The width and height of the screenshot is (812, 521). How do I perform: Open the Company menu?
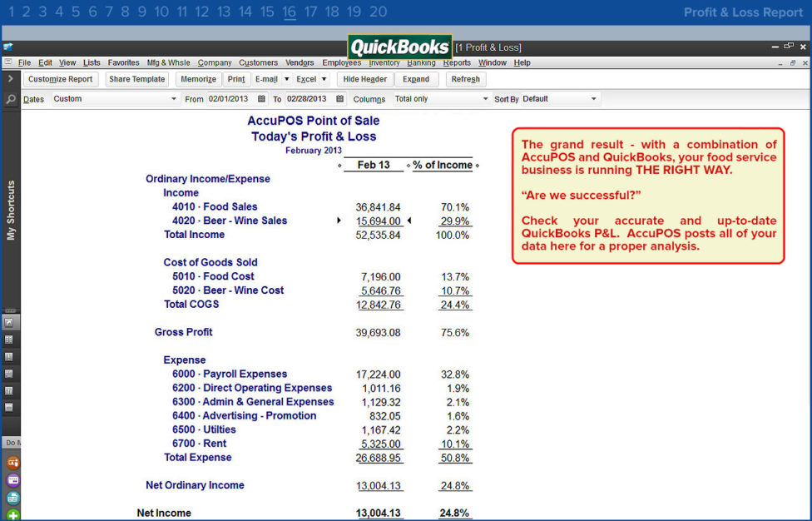215,62
